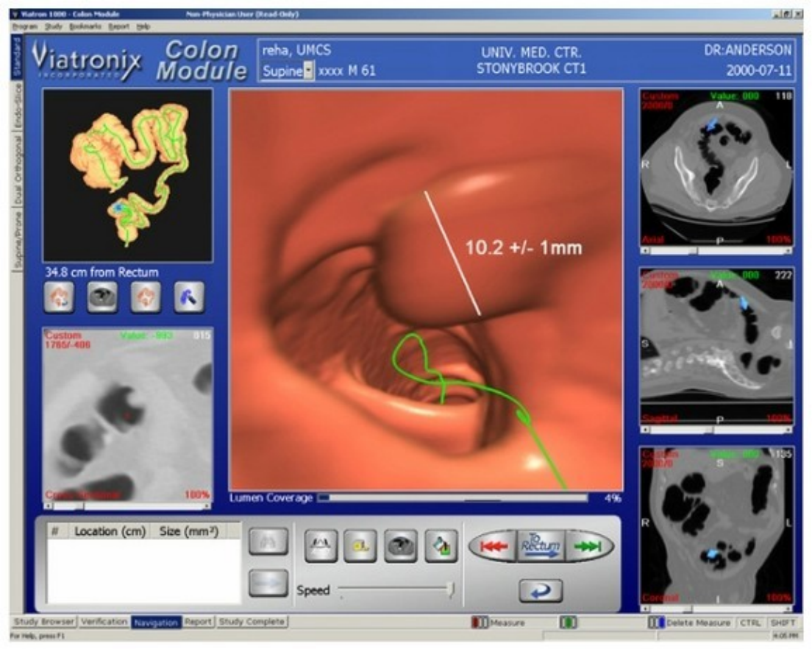The width and height of the screenshot is (812, 649).
Task: Switch to the Verification tab
Action: click(104, 622)
